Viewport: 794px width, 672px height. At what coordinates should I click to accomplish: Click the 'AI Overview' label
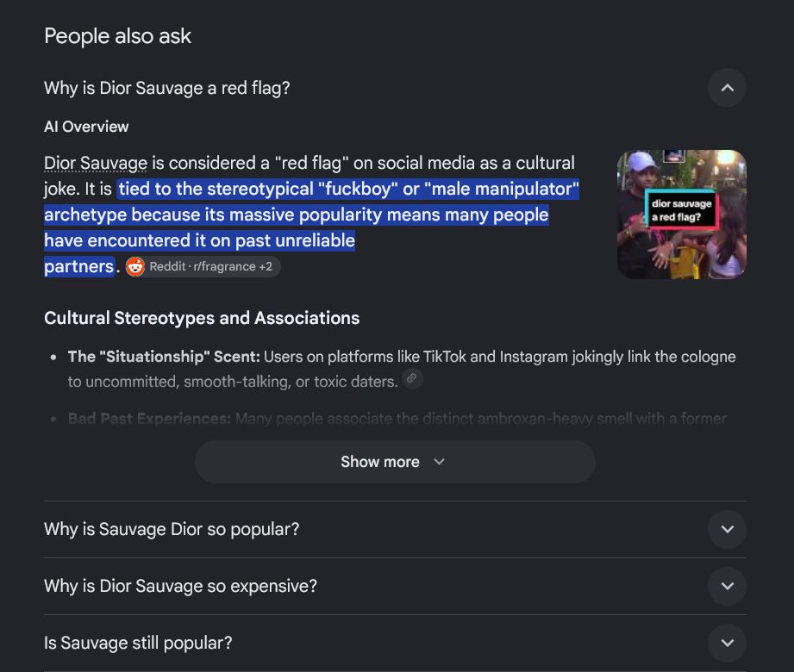click(x=86, y=127)
